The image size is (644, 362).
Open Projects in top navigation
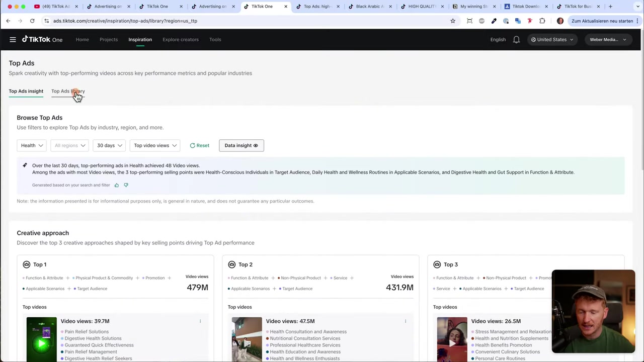point(109,39)
